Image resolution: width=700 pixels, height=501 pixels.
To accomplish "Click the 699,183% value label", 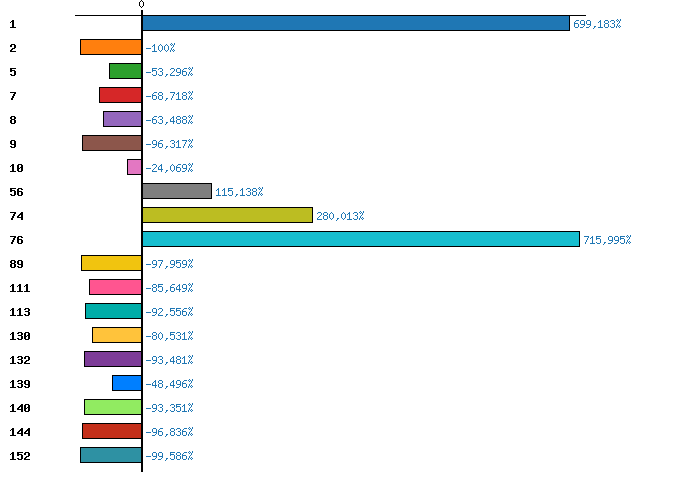I will [597, 24].
